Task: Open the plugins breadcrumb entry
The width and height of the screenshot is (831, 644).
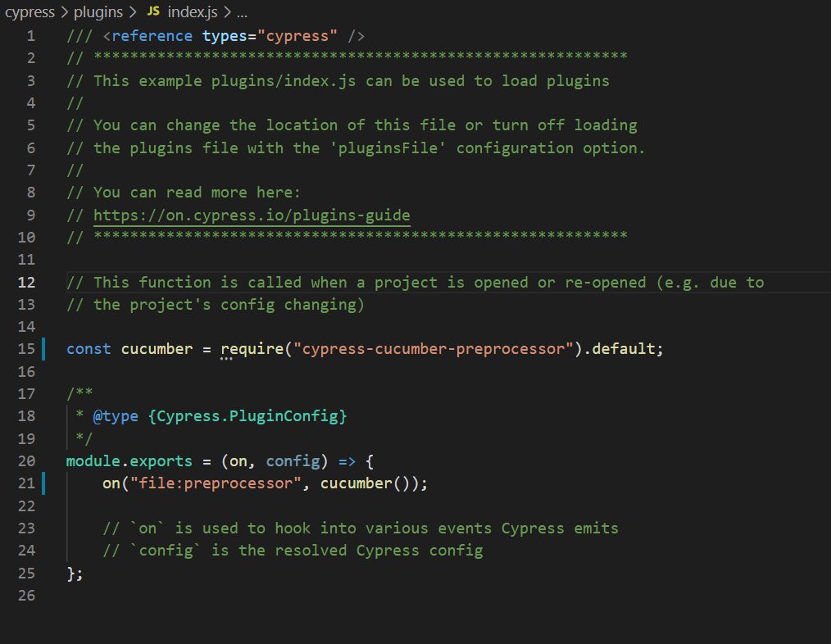Action: (x=98, y=11)
